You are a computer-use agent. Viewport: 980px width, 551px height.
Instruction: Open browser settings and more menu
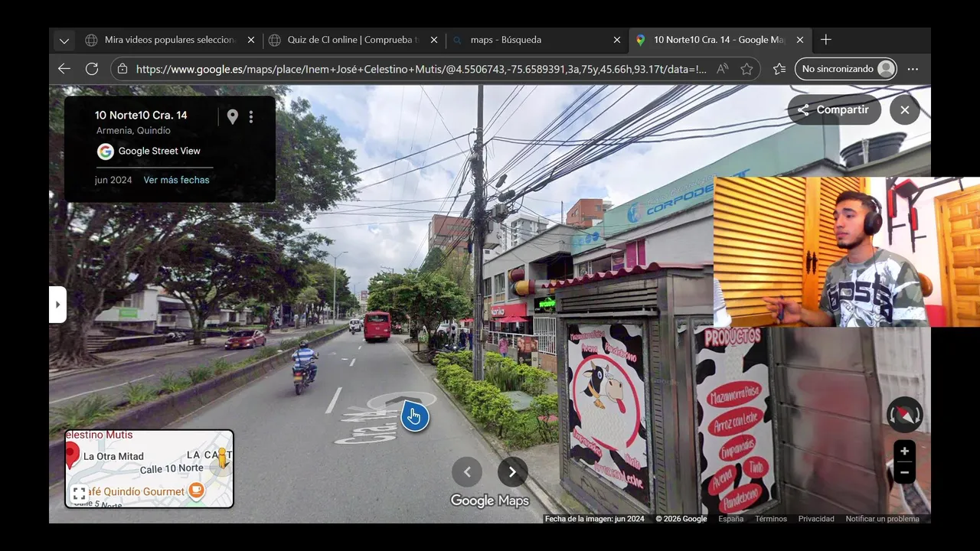tap(913, 69)
